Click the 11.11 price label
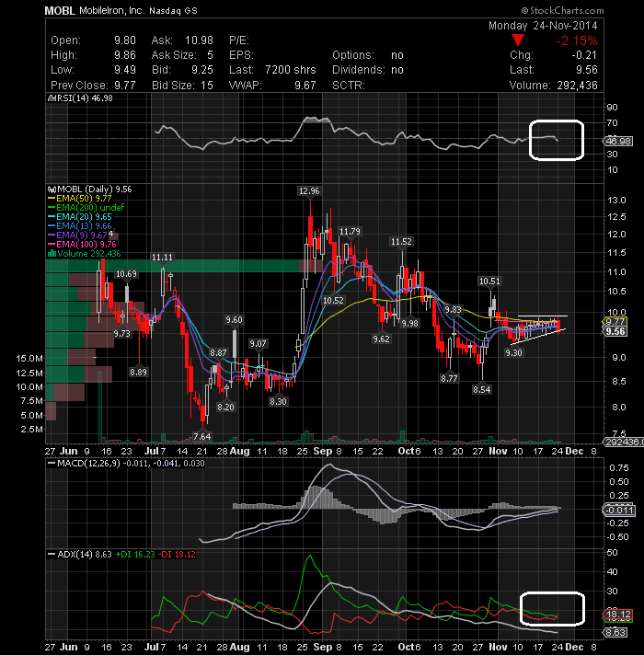Image resolution: width=644 pixels, height=655 pixels. pos(162,258)
